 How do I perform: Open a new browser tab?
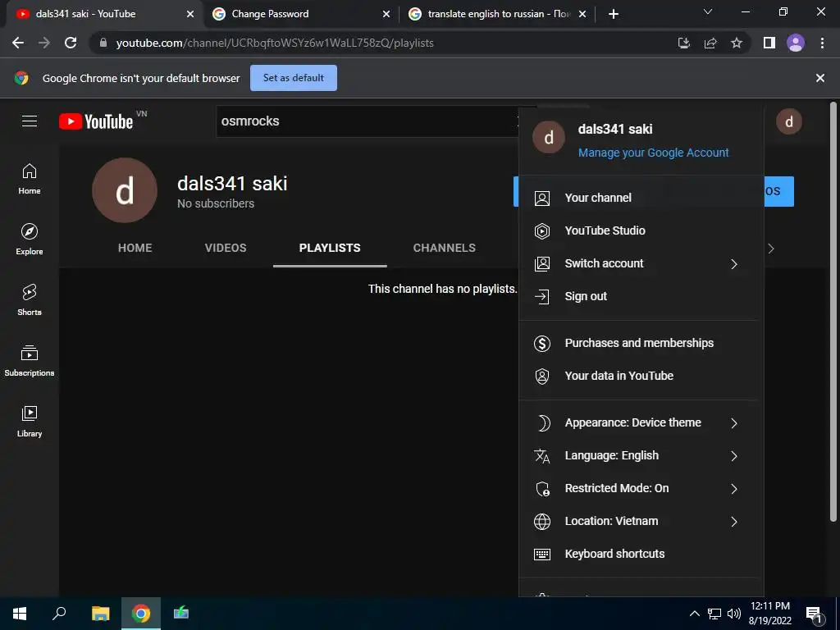(614, 14)
